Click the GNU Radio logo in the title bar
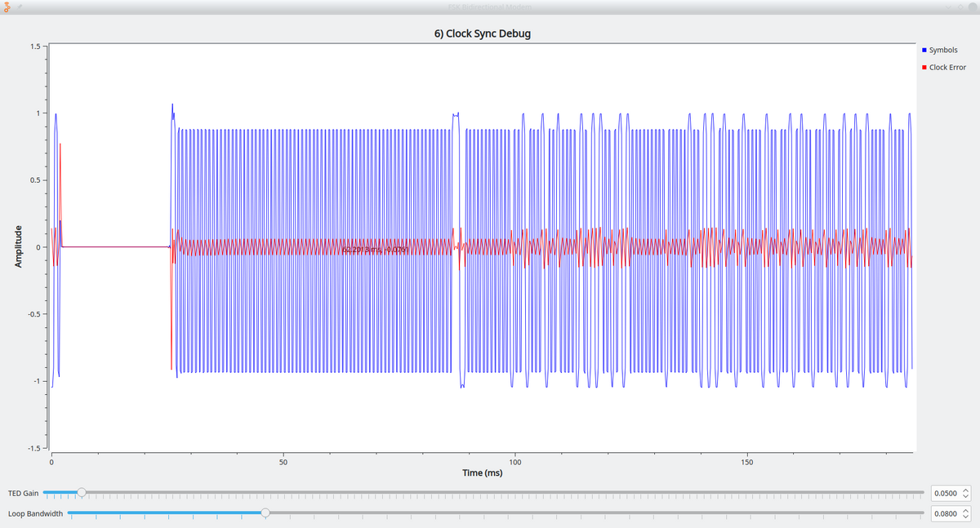Screen dimensions: 980x528 (7, 7)
